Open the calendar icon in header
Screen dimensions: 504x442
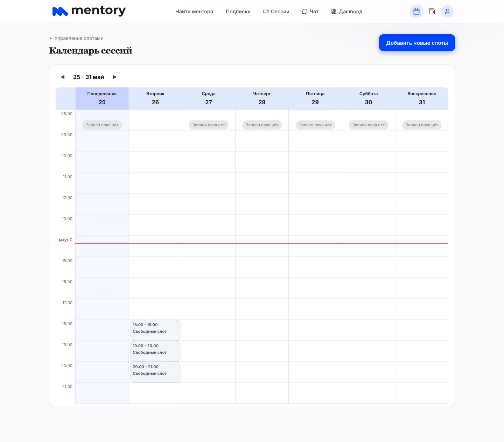[x=416, y=12]
